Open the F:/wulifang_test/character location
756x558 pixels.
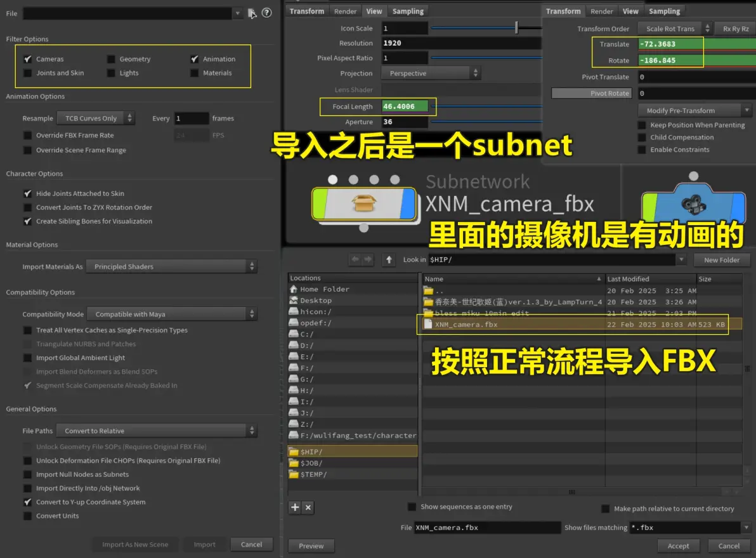click(x=353, y=436)
